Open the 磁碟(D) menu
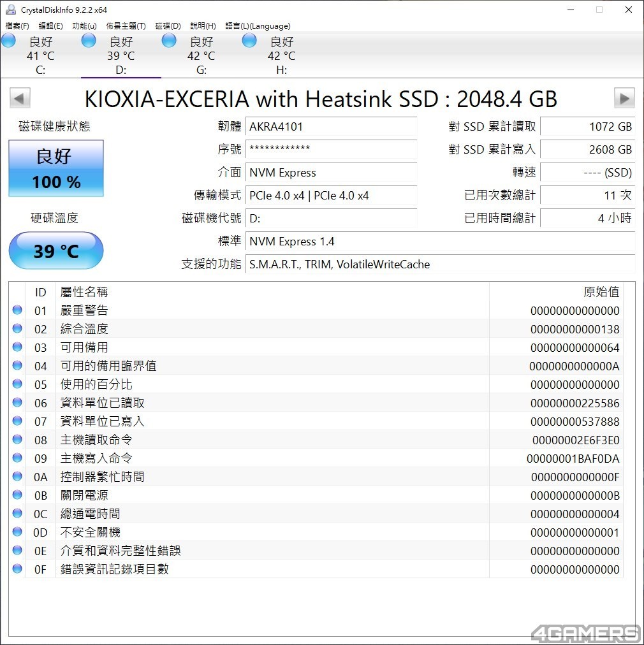This screenshot has height=645, width=644. tap(168, 26)
